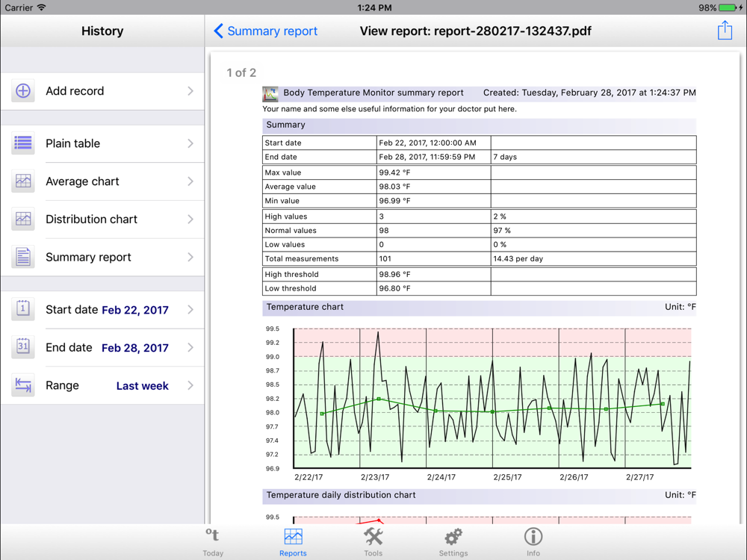Viewport: 747px width, 560px height.
Task: Open the Tools tab
Action: point(373,542)
